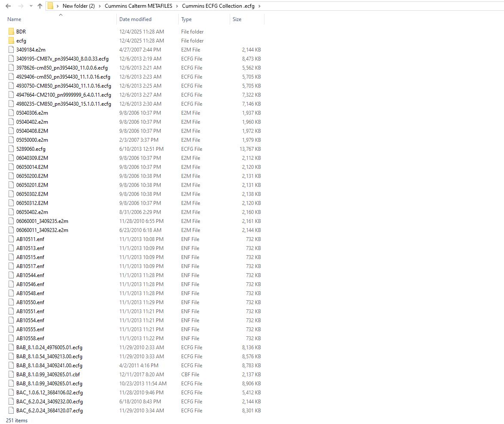This screenshot has width=504, height=424.
Task: Select BAC_6.2.0.24_3684120.07.ecfg file
Action: tap(49, 411)
